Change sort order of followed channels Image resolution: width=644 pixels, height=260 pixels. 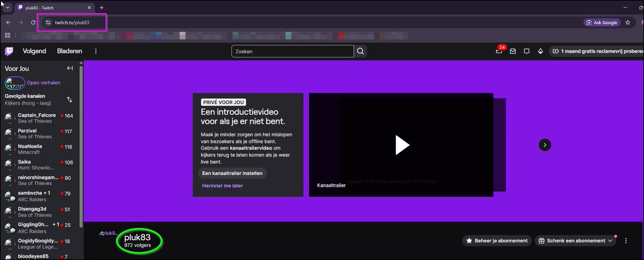click(x=69, y=100)
